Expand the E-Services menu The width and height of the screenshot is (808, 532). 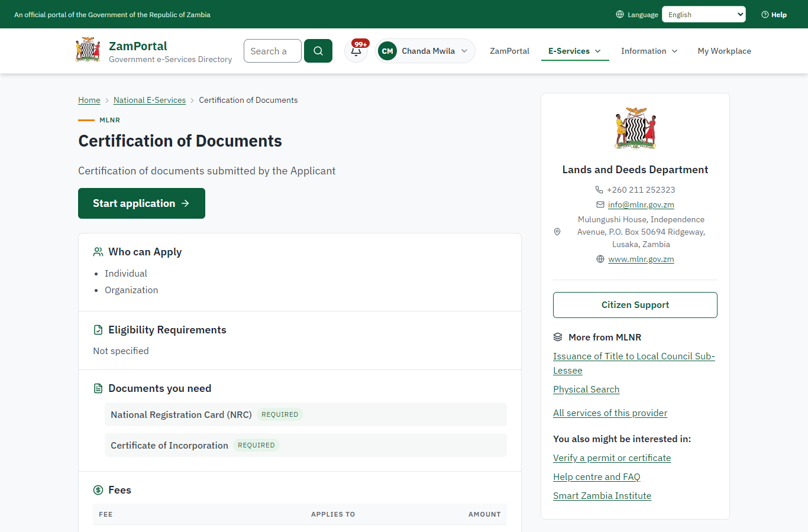point(575,51)
